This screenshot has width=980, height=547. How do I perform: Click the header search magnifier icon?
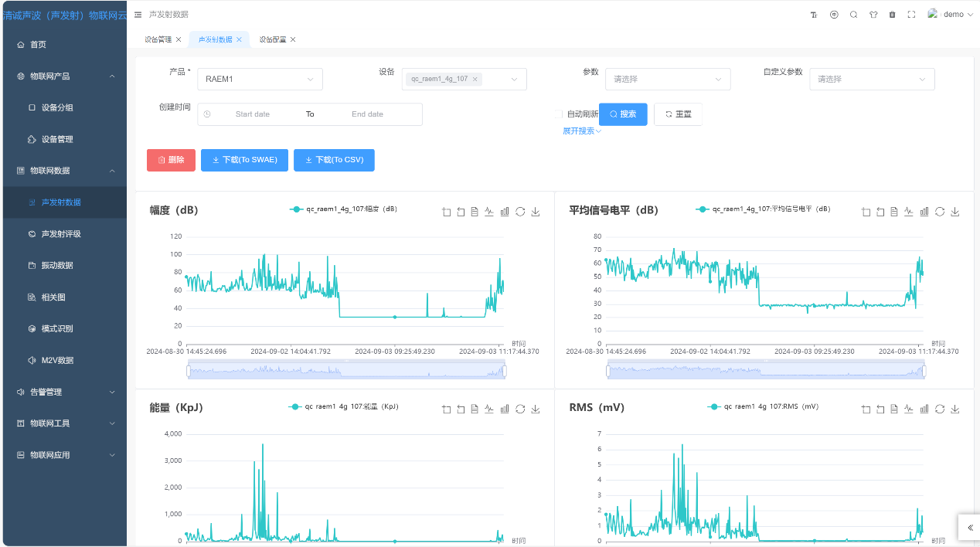853,15
